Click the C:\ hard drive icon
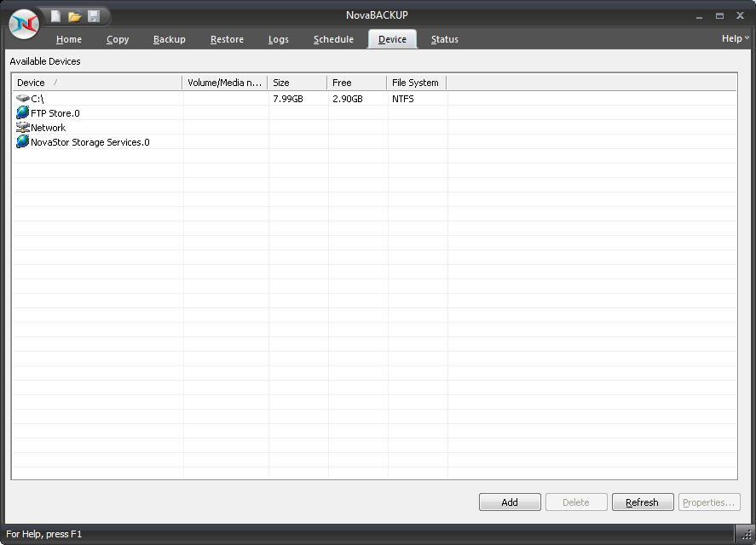This screenshot has height=545, width=756. pyautogui.click(x=23, y=98)
